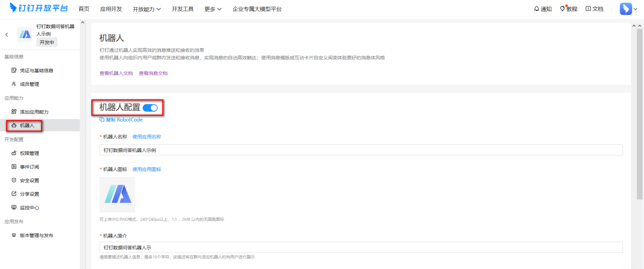Open the account dropdown chevron beside avatar

point(636,9)
